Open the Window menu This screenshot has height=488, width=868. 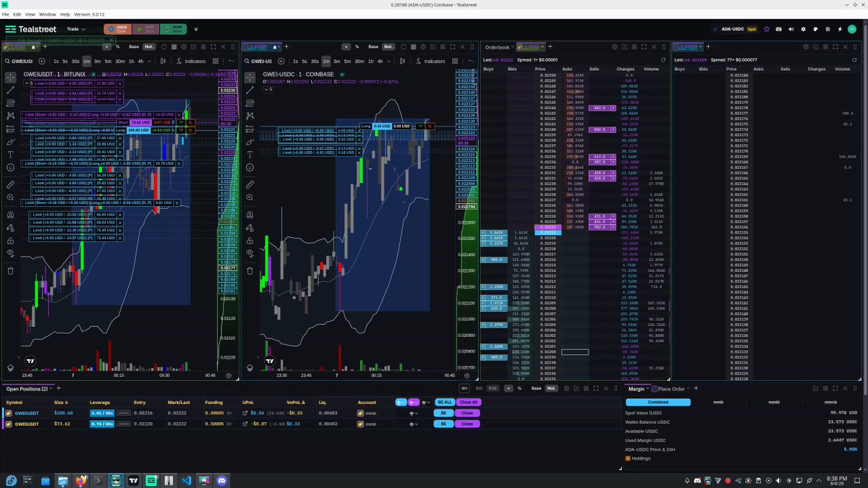48,14
